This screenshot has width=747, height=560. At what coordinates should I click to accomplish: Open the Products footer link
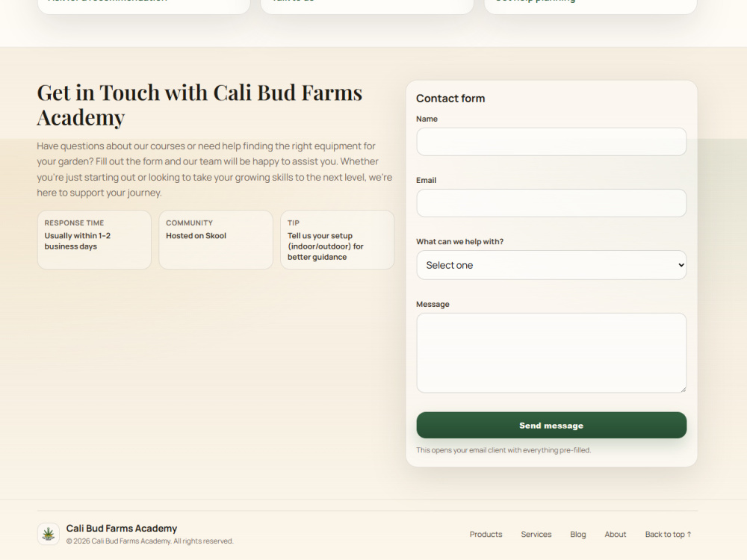point(486,535)
